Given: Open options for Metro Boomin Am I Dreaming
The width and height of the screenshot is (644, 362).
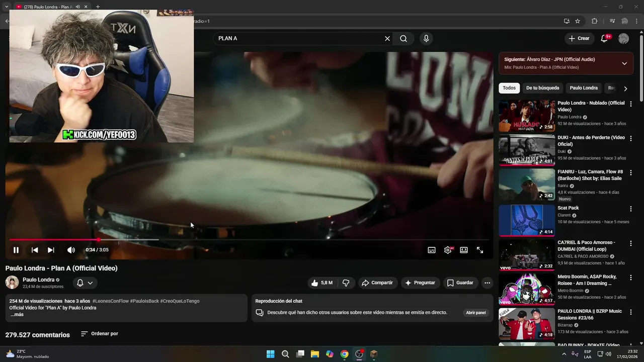Looking at the screenshot, I should [630, 278].
